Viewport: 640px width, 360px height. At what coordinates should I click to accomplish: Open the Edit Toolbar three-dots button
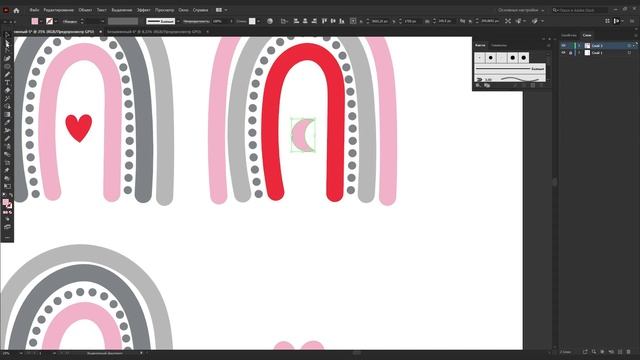coord(7,237)
